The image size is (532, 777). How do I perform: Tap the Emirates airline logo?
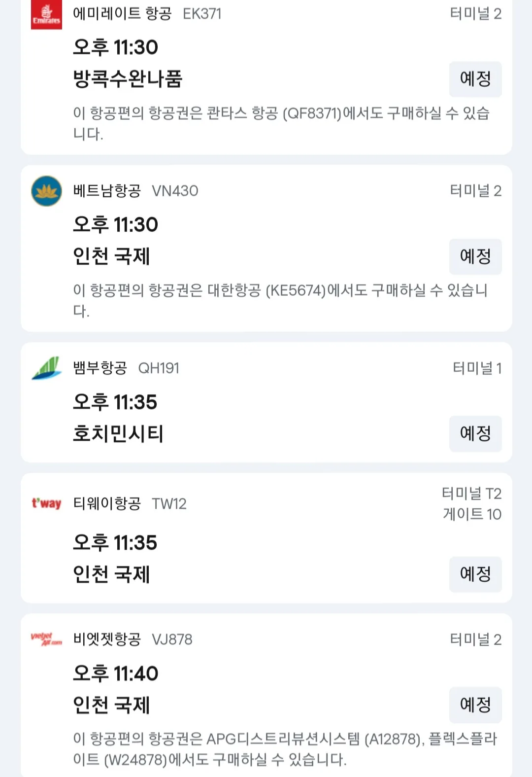tap(46, 14)
